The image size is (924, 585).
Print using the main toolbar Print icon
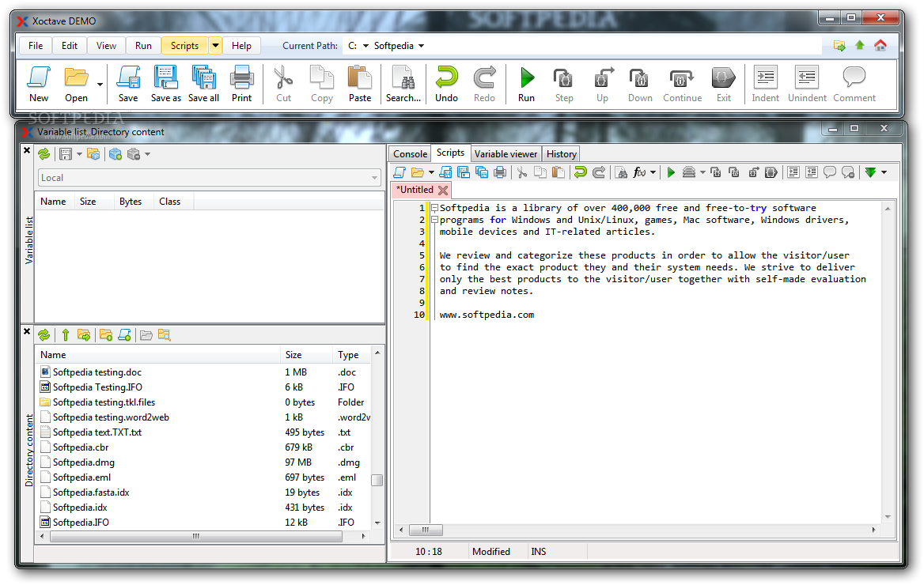pyautogui.click(x=241, y=77)
